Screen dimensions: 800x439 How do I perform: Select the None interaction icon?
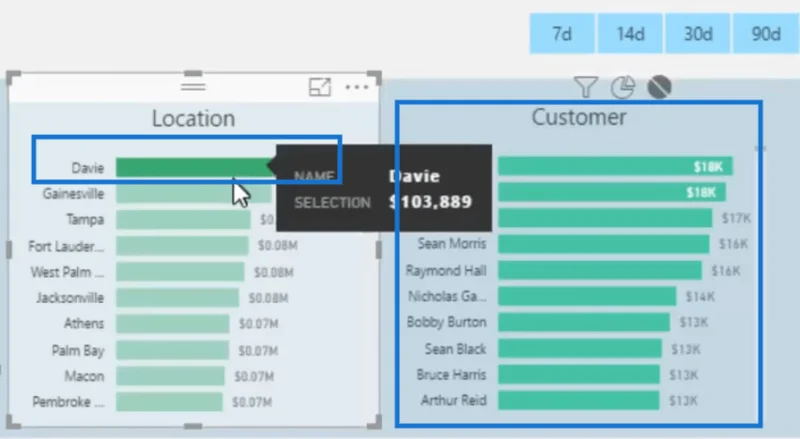point(659,87)
